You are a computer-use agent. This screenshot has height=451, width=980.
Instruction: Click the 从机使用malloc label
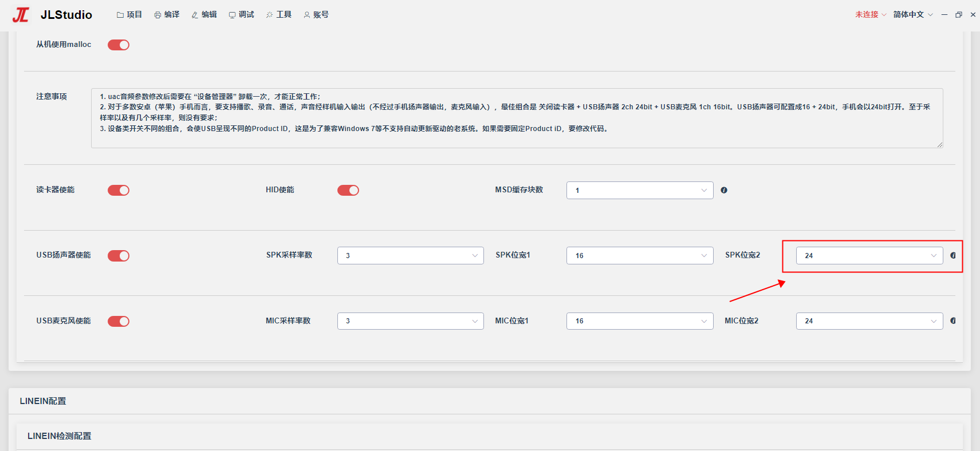click(x=64, y=45)
